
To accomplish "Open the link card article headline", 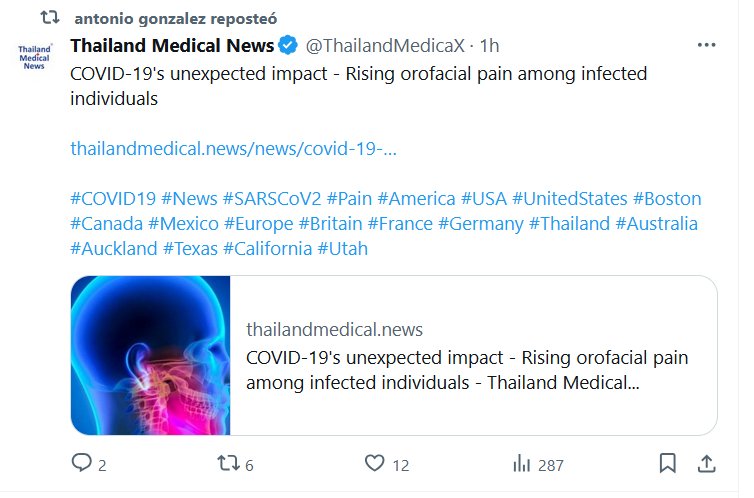I will [467, 370].
